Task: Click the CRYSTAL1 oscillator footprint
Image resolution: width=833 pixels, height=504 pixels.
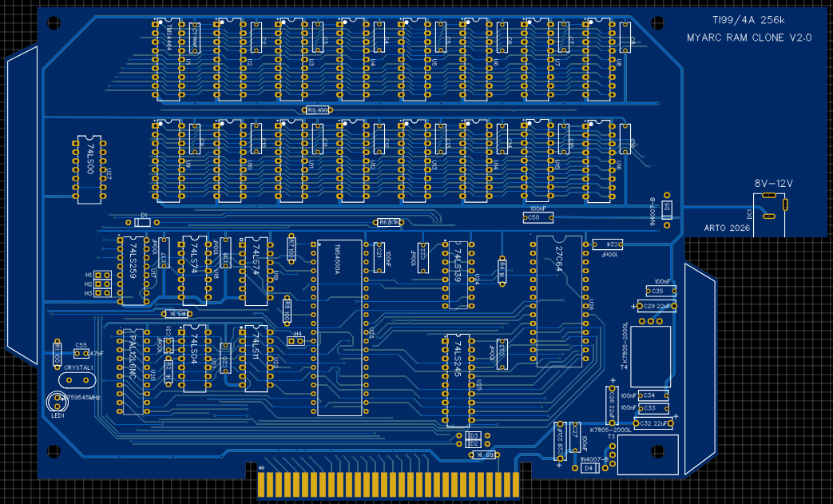Action: (77, 379)
